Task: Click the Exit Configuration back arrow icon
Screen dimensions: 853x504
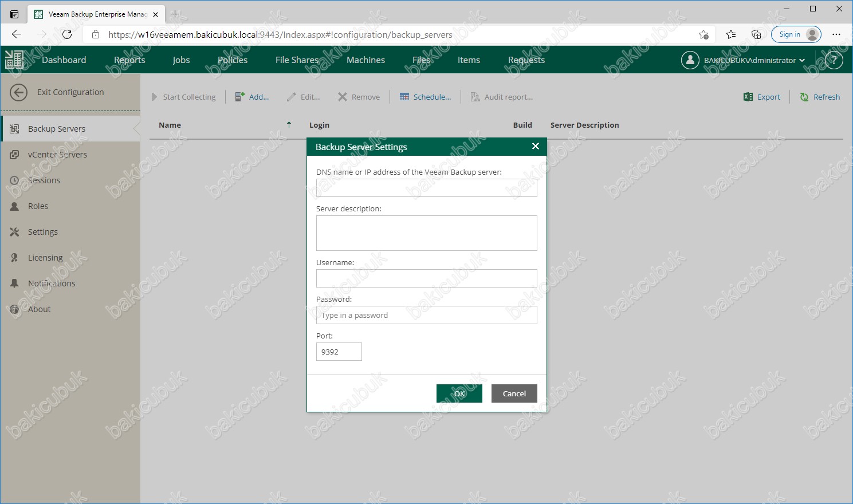Action: 18,92
